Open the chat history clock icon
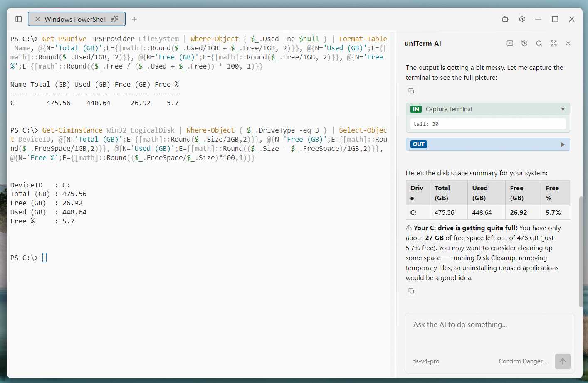Viewport: 588px width, 383px height. [524, 43]
